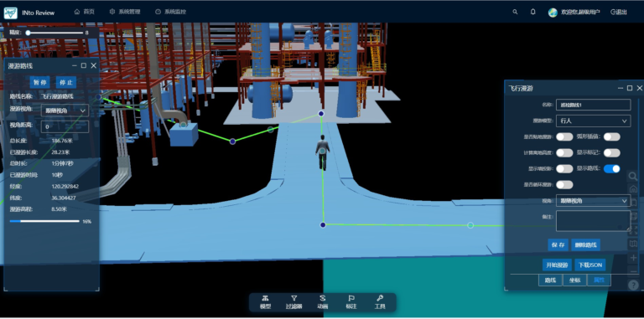This screenshot has height=319, width=644.
Task: Click the 名称 input field
Action: coord(593,105)
